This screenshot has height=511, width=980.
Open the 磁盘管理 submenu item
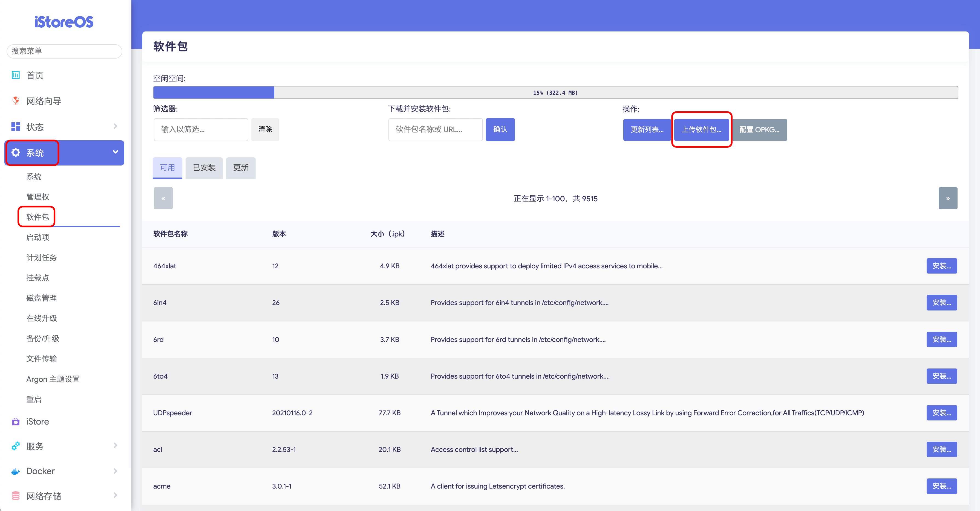coord(41,298)
